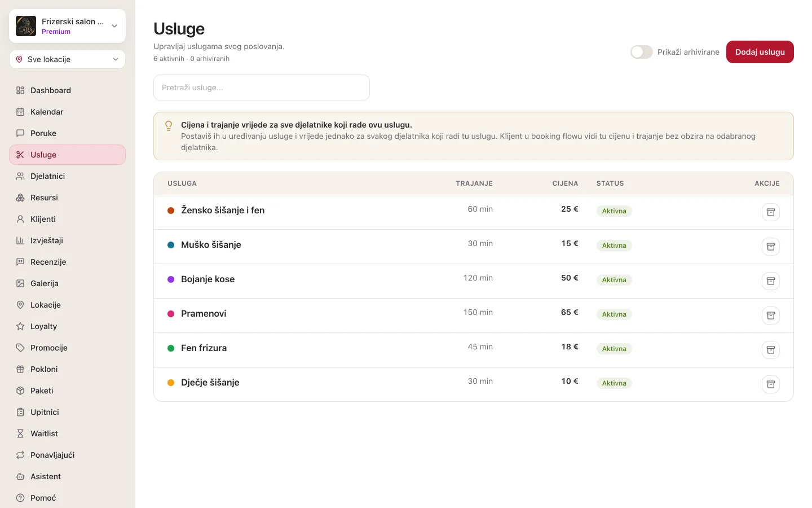Click the Loyalty star icon

[20, 326]
